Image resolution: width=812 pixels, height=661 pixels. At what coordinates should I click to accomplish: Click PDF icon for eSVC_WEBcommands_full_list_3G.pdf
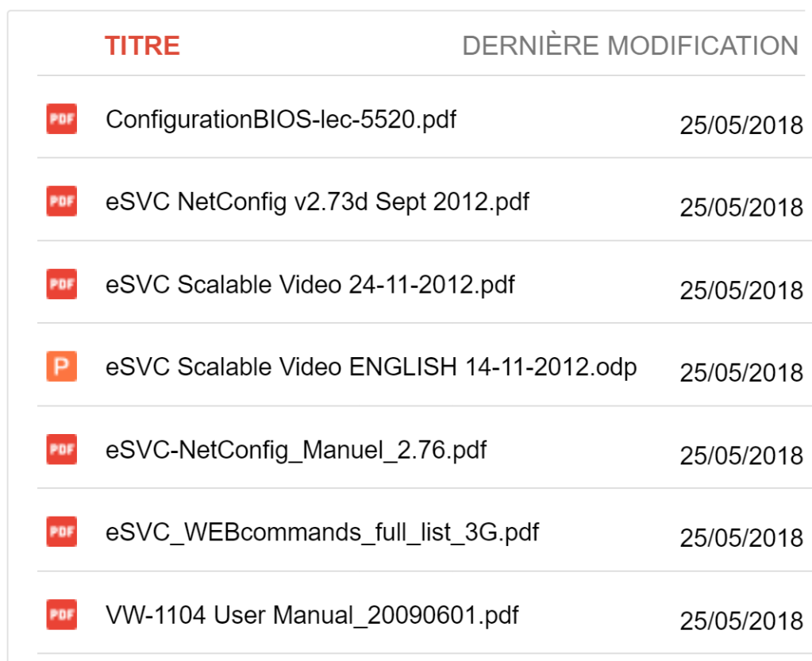[61, 532]
